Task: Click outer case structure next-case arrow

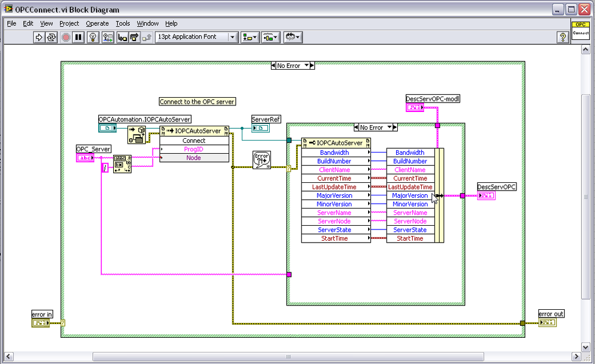Action: pyautogui.click(x=312, y=66)
